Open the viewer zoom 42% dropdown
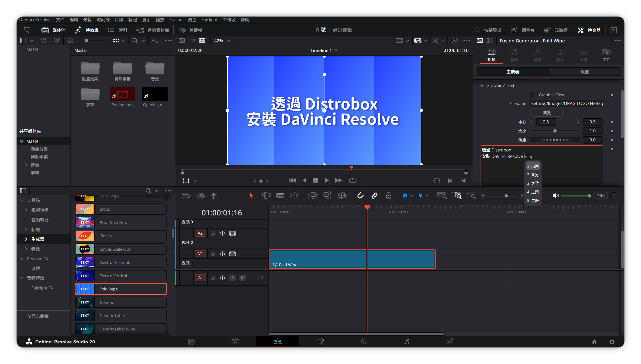 click(222, 40)
